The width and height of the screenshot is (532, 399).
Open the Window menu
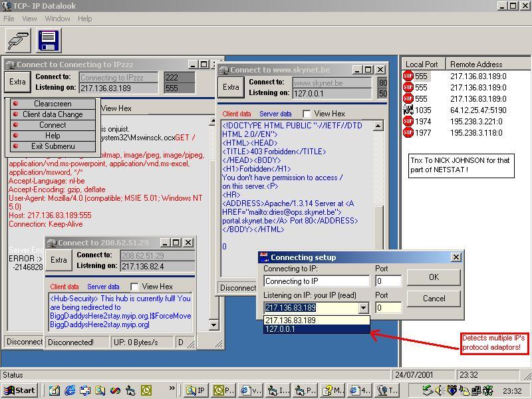[x=57, y=19]
